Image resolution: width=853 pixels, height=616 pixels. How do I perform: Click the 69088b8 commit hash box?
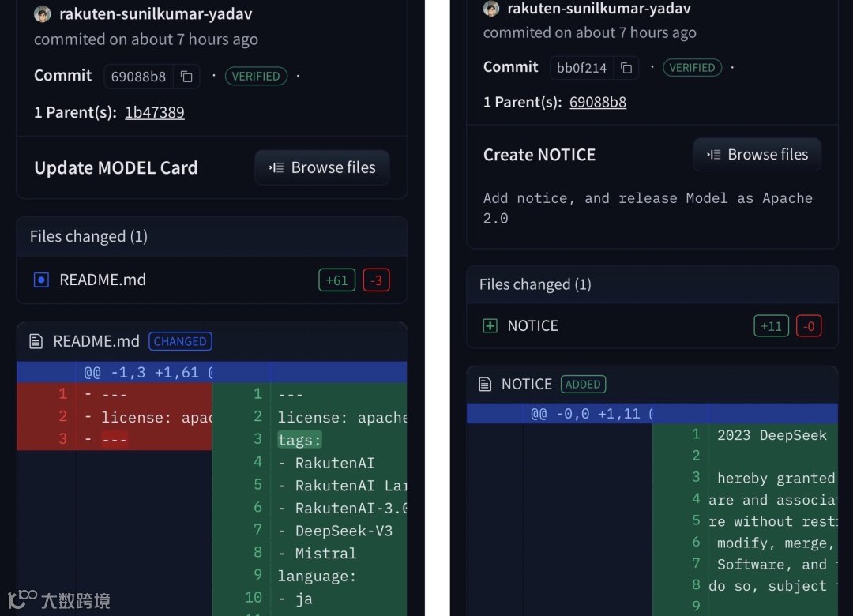pos(138,77)
